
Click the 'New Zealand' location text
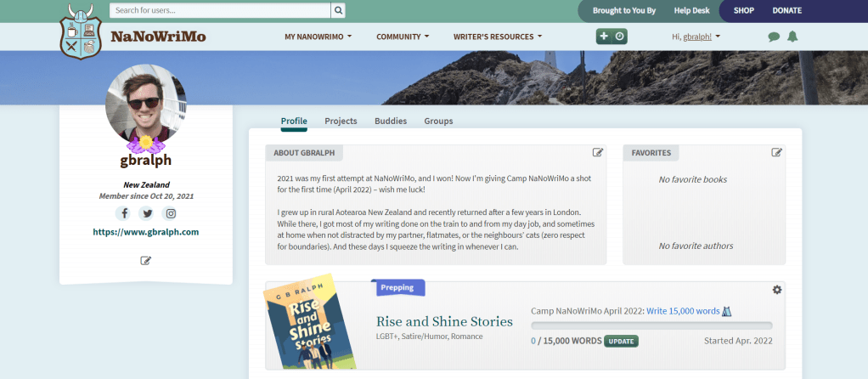pyautogui.click(x=146, y=185)
